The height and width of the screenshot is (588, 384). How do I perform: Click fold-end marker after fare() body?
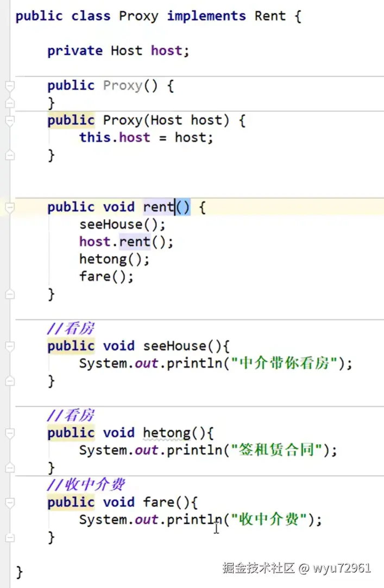coord(10,538)
